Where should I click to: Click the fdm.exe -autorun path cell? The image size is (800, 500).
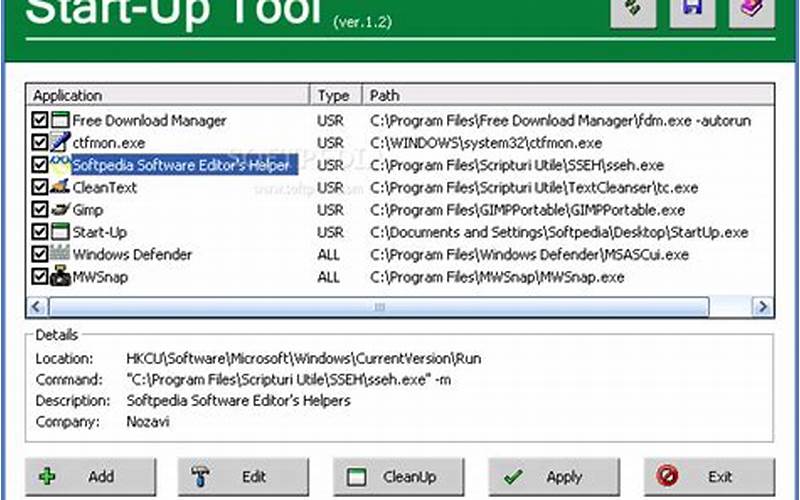(x=560, y=121)
